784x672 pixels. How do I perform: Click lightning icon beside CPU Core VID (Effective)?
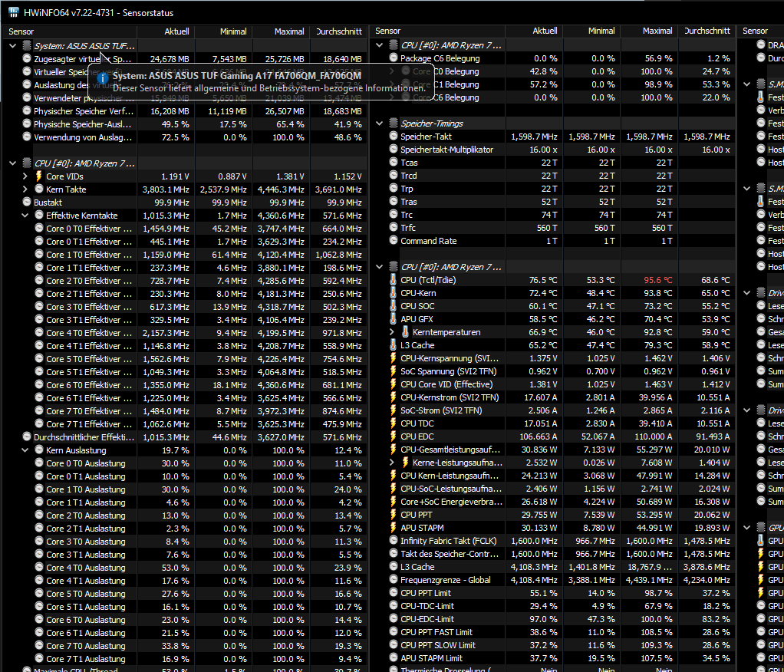(x=393, y=384)
